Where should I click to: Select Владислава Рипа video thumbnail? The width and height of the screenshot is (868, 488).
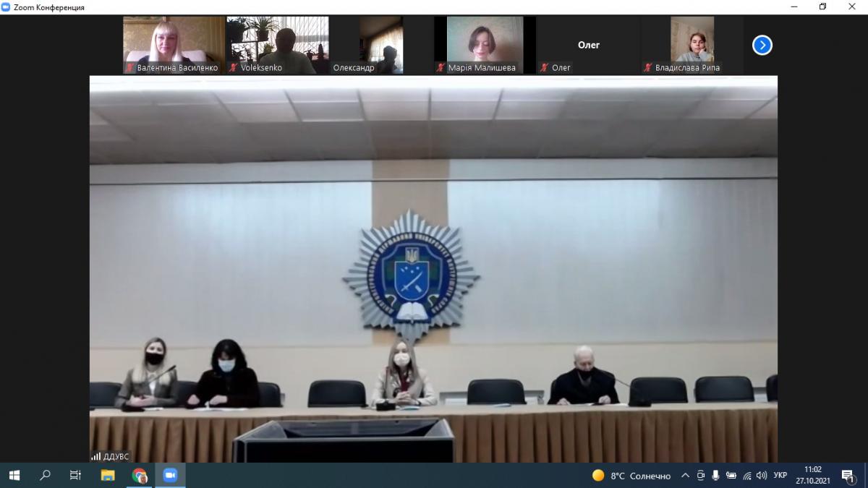(692, 45)
